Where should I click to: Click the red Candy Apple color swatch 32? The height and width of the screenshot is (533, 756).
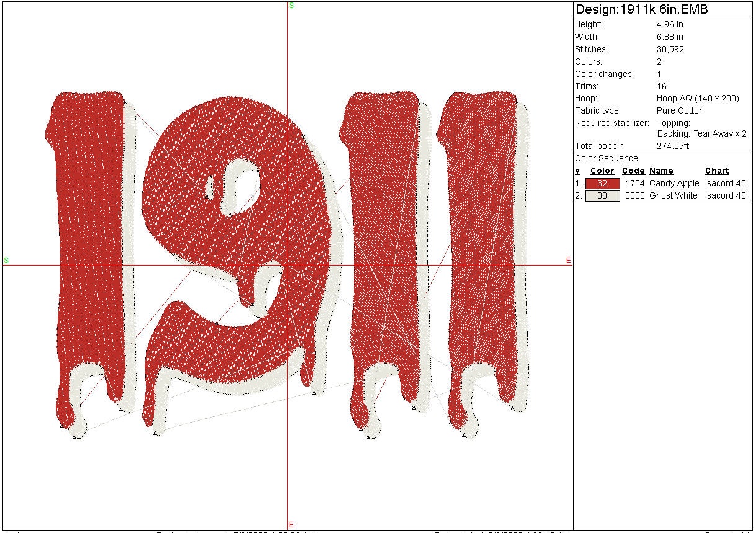click(x=602, y=184)
